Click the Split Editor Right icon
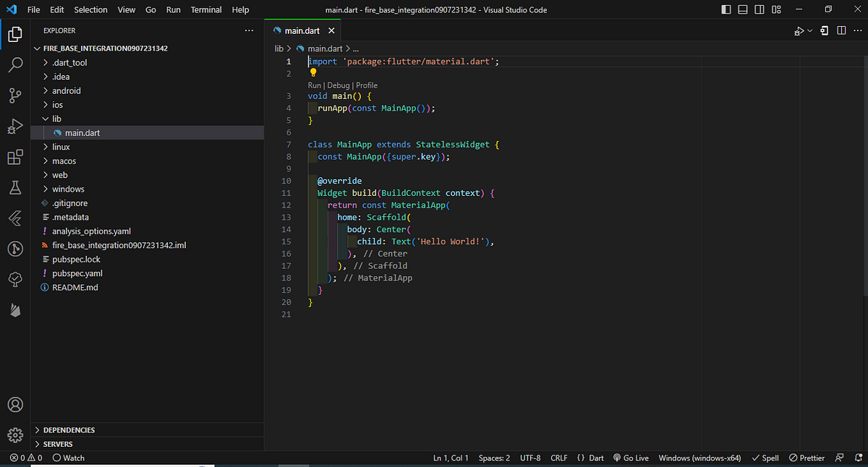The image size is (868, 467). click(841, 30)
